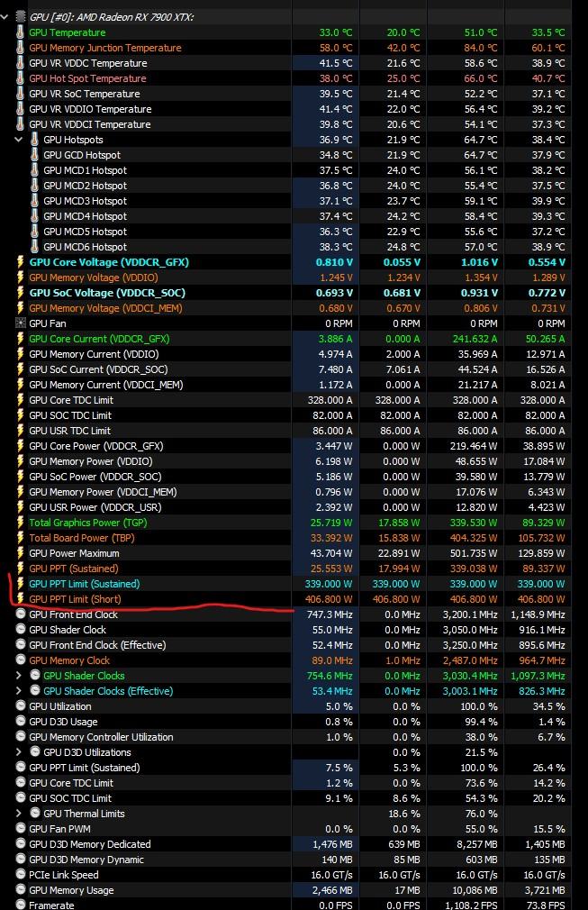Click gauge icon beside PCIe Link Speed
The image size is (588, 910).
21,875
